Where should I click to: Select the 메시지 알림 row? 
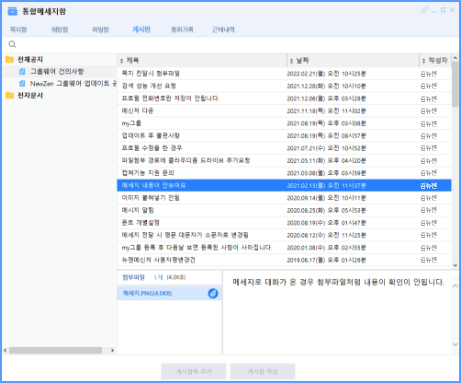pos(284,210)
